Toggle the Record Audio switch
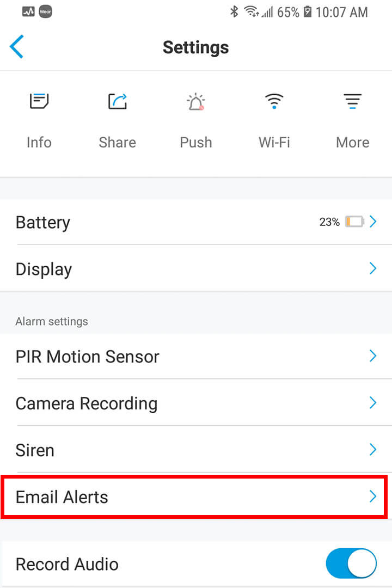The width and height of the screenshot is (392, 588). tap(351, 563)
